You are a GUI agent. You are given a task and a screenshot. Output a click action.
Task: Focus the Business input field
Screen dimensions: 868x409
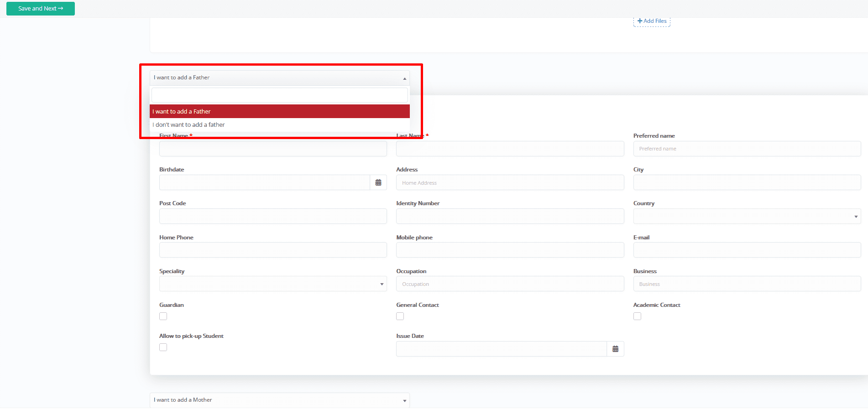pyautogui.click(x=747, y=284)
